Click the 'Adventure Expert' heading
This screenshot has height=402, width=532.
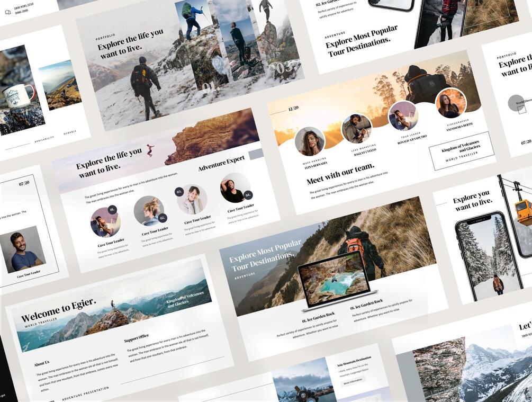(x=221, y=163)
